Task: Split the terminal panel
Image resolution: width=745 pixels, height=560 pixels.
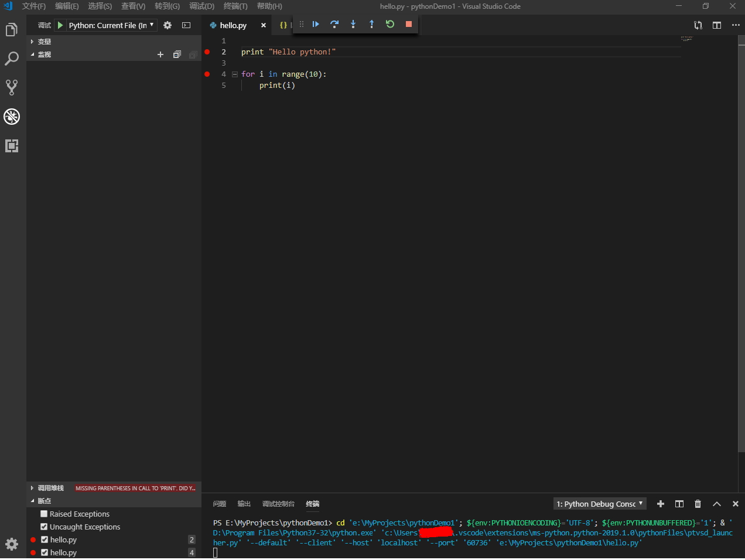Action: coord(679,504)
